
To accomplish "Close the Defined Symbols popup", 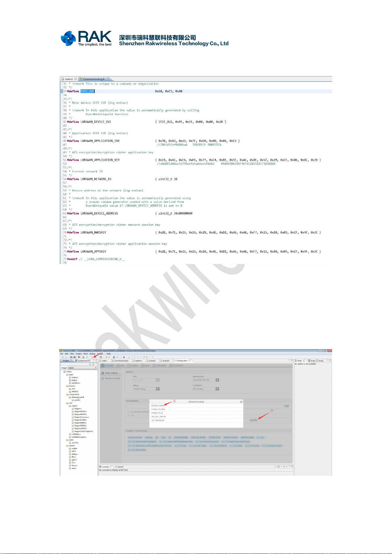I will coord(241,402).
